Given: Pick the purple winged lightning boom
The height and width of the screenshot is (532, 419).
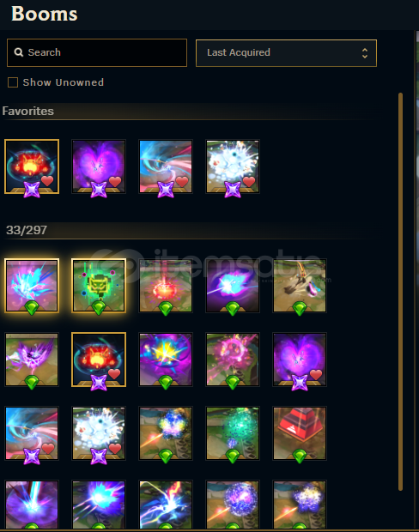Looking at the screenshot, I should click(x=32, y=360).
